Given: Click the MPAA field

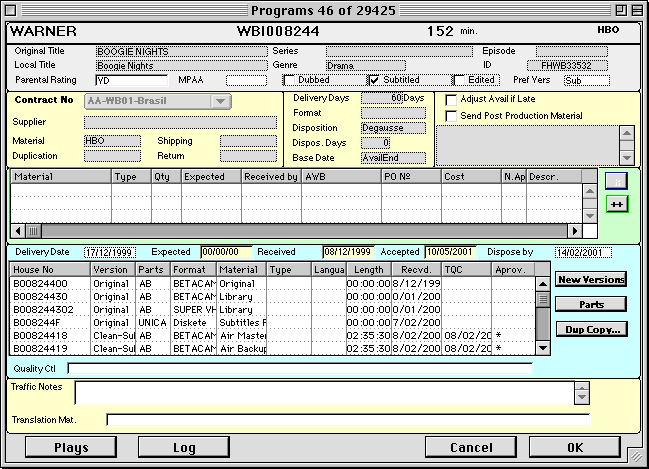Looking at the screenshot, I should click(246, 80).
